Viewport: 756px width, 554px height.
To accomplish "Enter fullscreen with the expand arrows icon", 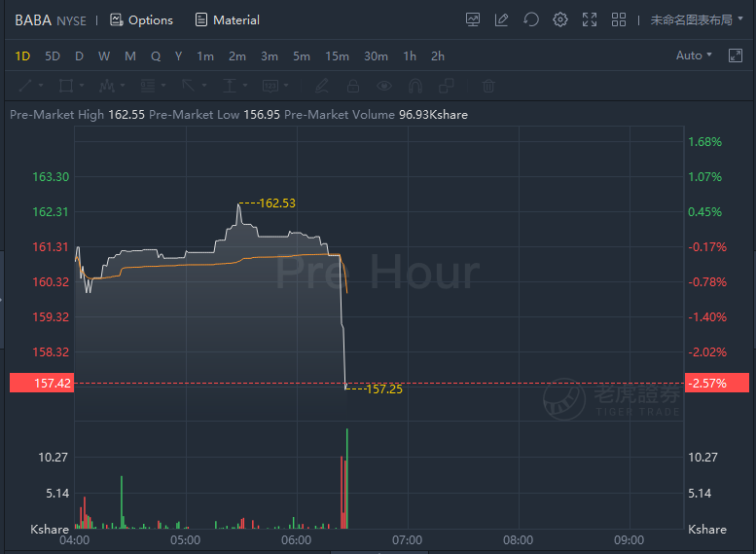I will tap(590, 19).
